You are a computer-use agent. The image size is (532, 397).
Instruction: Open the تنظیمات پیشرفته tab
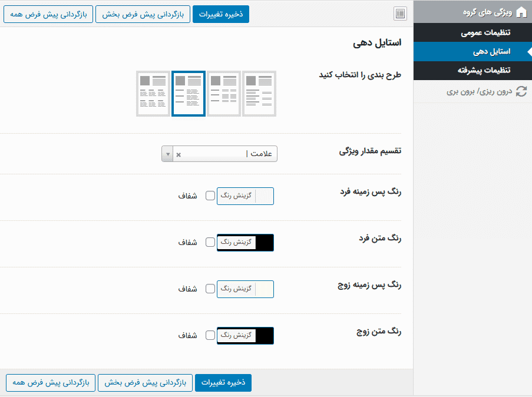[x=472, y=70]
